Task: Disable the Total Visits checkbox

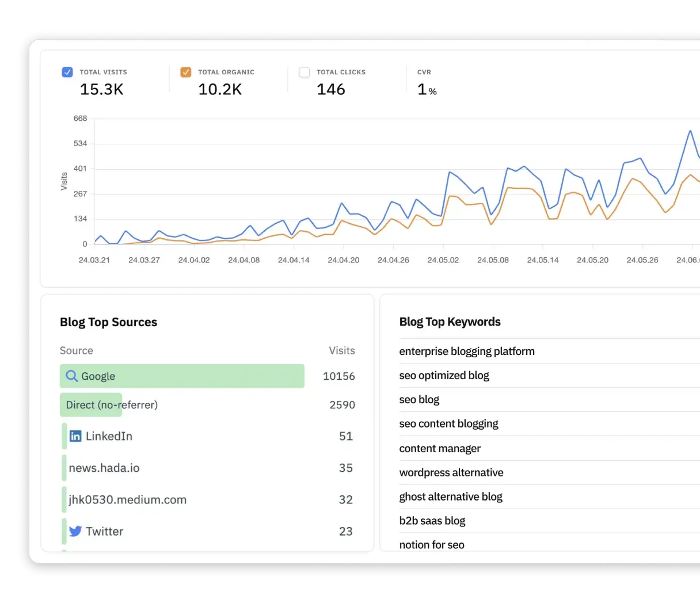Action: [x=67, y=72]
